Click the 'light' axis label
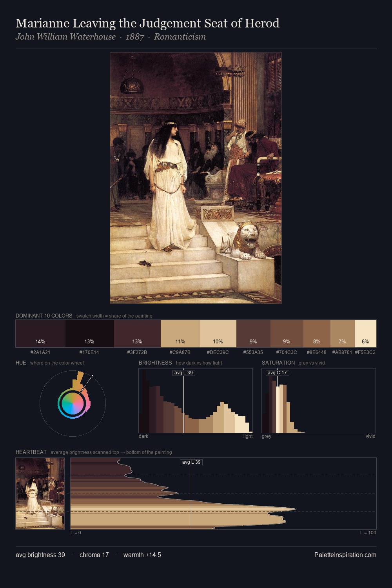Image resolution: width=392 pixels, height=588 pixels. pos(248,436)
